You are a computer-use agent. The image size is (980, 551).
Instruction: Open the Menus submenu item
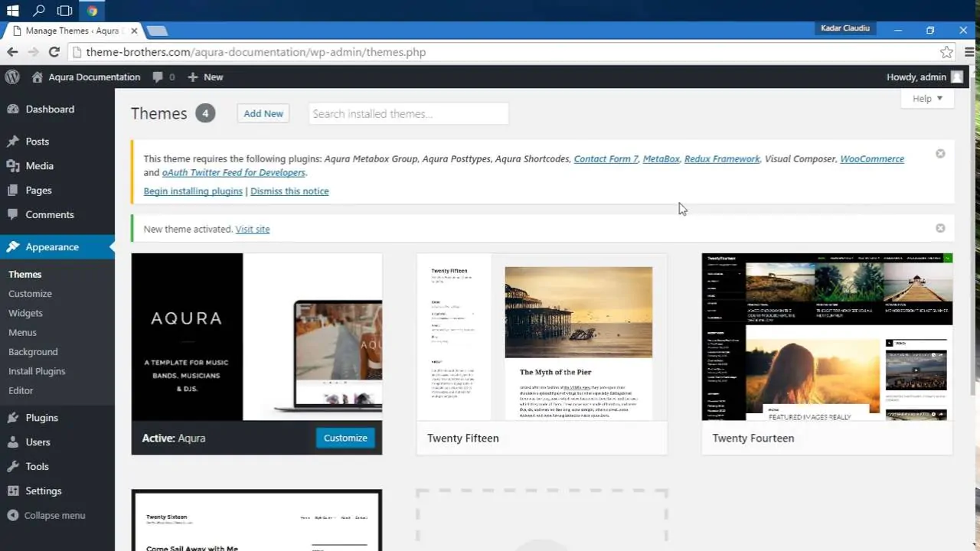22,332
